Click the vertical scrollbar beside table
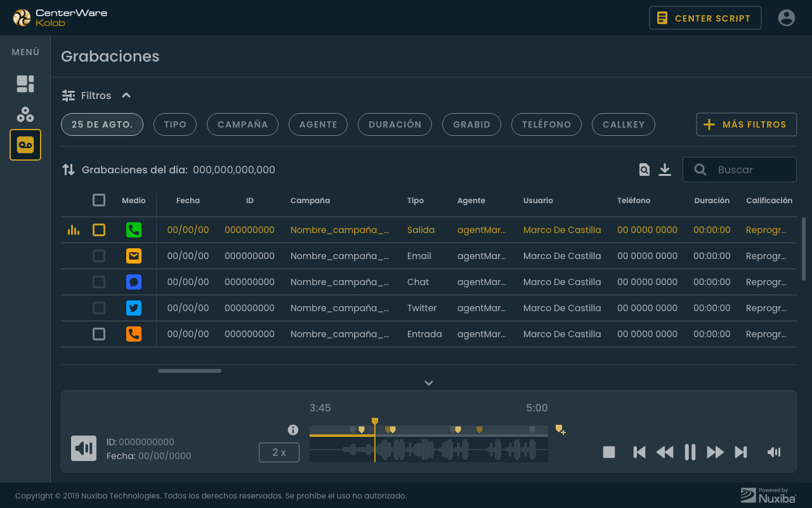Image resolution: width=812 pixels, height=508 pixels. [x=804, y=249]
